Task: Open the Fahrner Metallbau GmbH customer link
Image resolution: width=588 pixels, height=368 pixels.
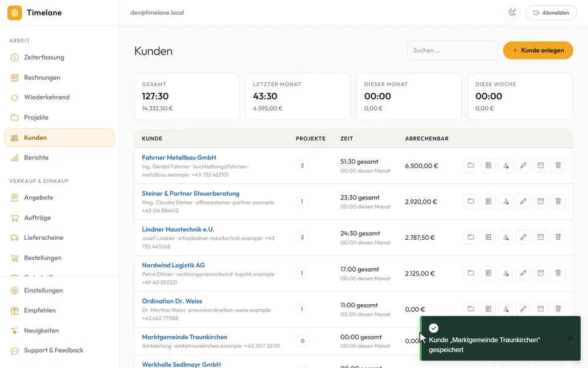Action: [179, 158]
